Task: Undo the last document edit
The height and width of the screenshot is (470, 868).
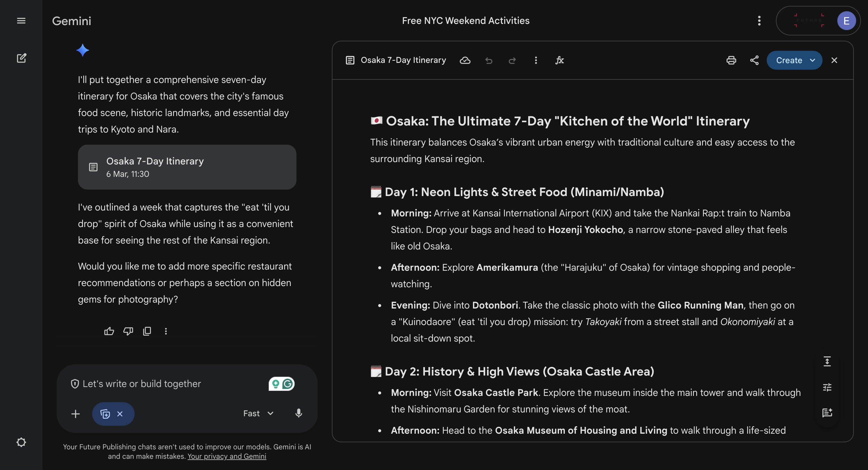Action: [x=489, y=60]
